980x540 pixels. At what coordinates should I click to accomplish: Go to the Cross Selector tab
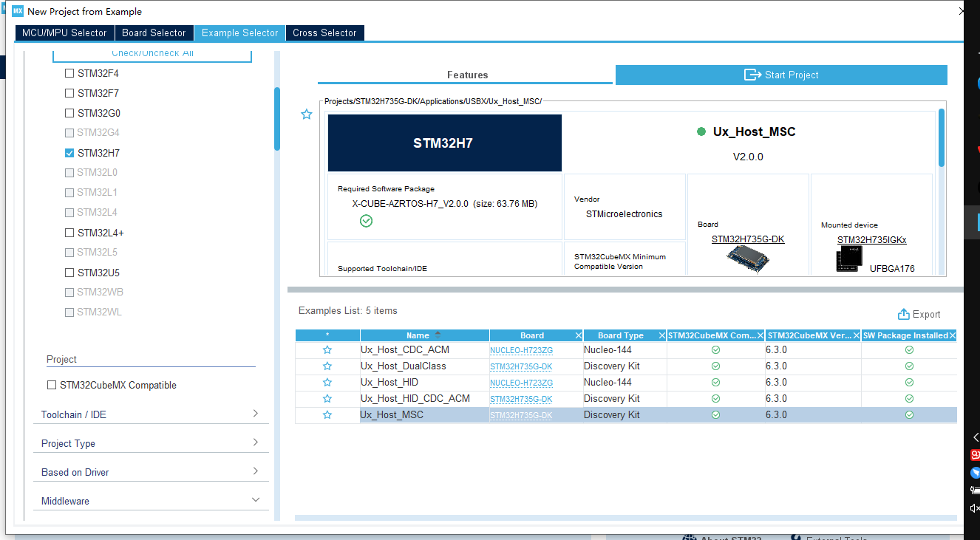tap(324, 33)
